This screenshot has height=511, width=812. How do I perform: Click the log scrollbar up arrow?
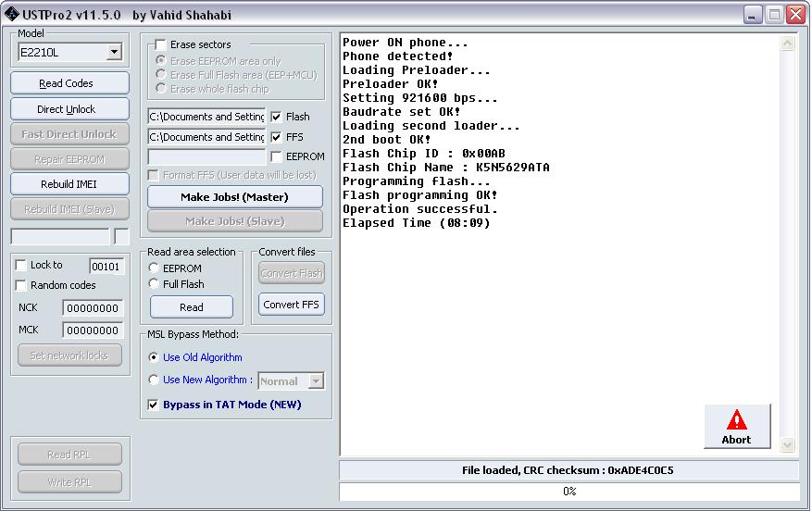(x=787, y=44)
